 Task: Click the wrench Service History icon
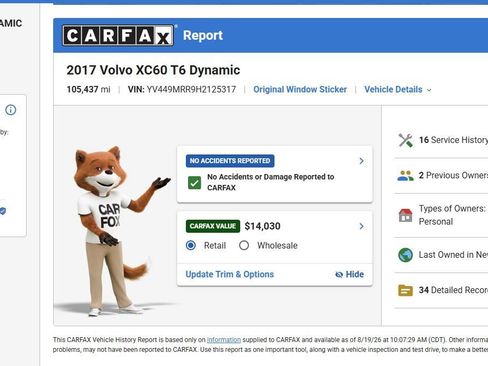(405, 140)
